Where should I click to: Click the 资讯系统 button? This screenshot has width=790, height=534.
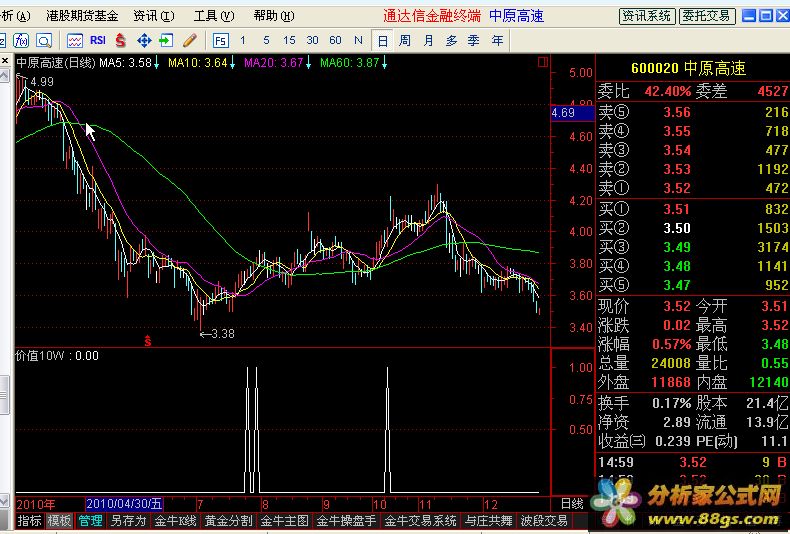point(646,16)
